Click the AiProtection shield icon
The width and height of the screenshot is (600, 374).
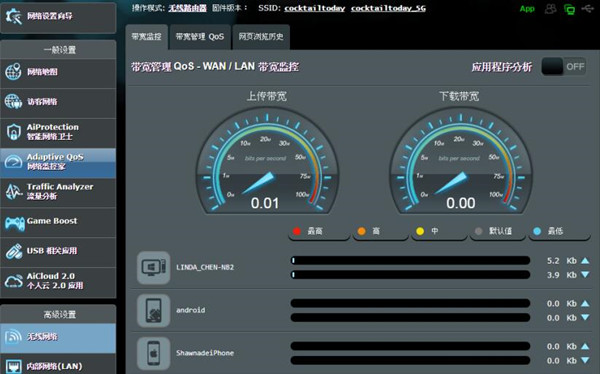[x=13, y=132]
